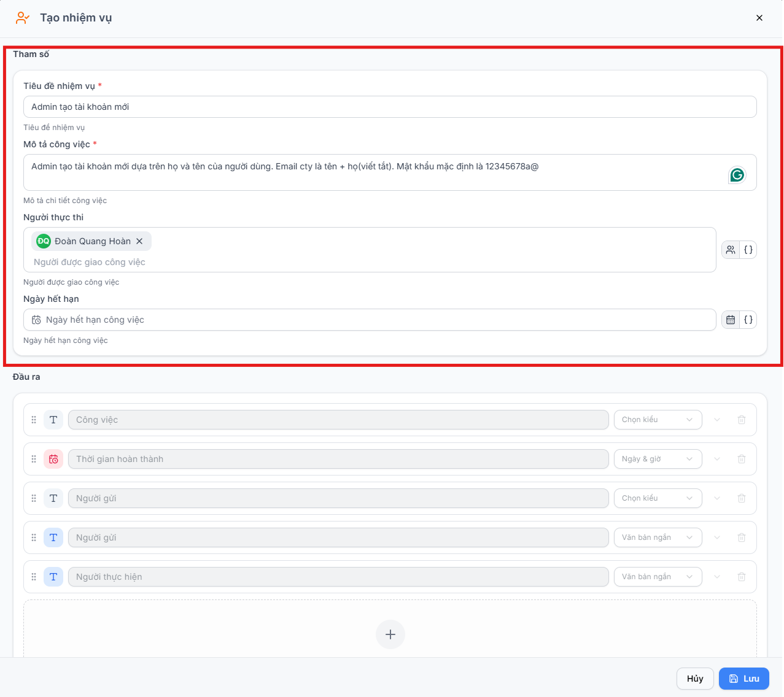
Task: Insert variable braces icon for Người thực thi
Action: tap(748, 250)
